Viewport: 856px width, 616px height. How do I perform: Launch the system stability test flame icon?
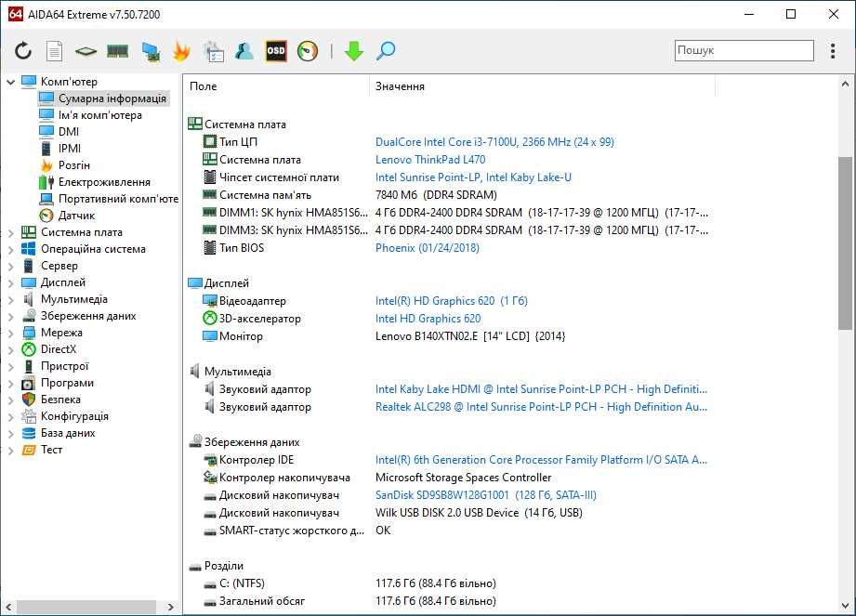pyautogui.click(x=181, y=51)
